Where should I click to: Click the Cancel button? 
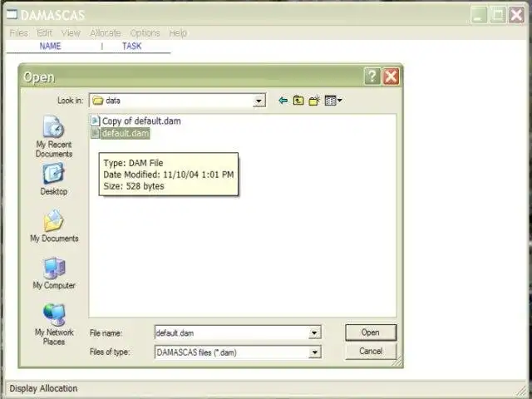(x=371, y=351)
